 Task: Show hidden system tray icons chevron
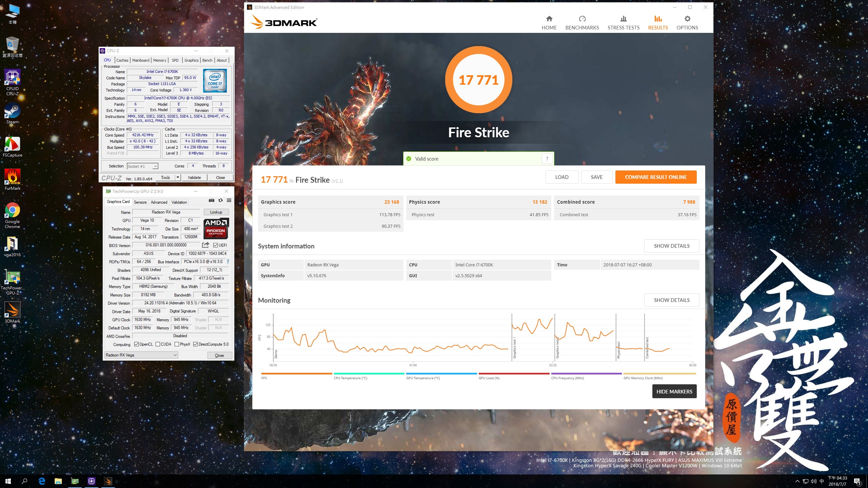[797, 481]
